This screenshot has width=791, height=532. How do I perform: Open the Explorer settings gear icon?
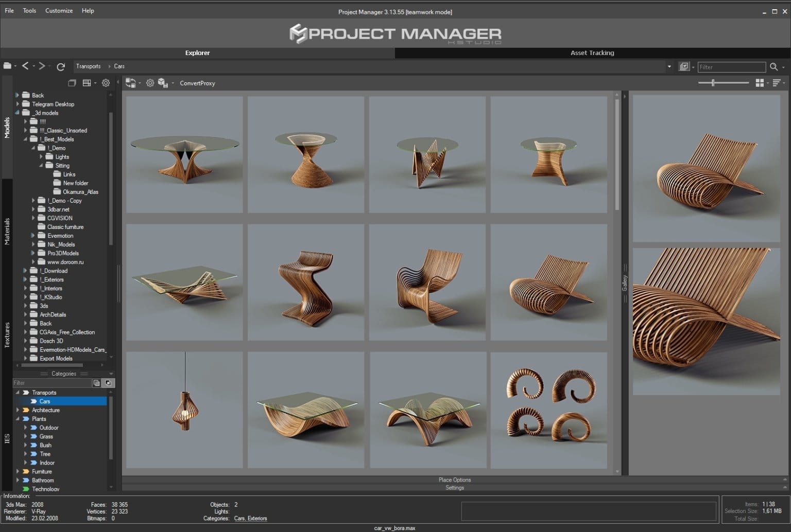tap(106, 83)
